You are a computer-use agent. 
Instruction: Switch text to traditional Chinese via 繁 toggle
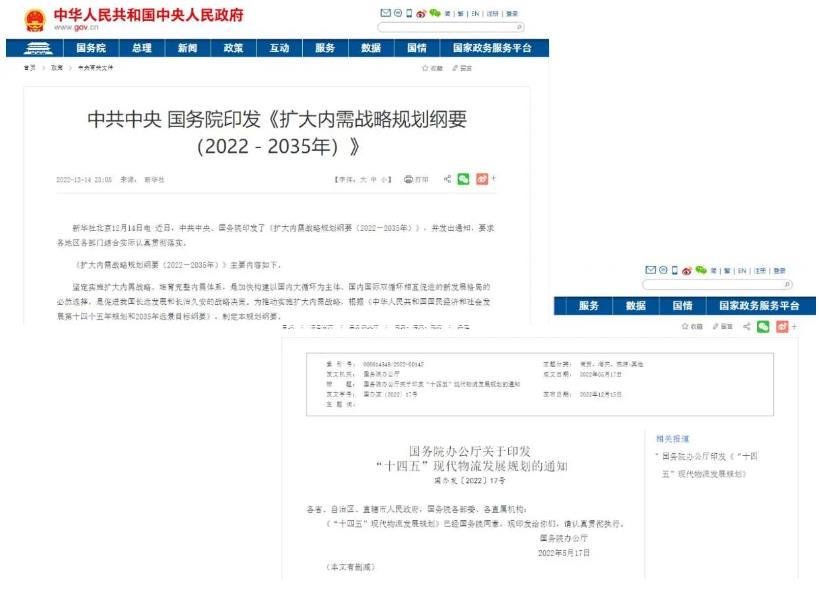point(460,13)
